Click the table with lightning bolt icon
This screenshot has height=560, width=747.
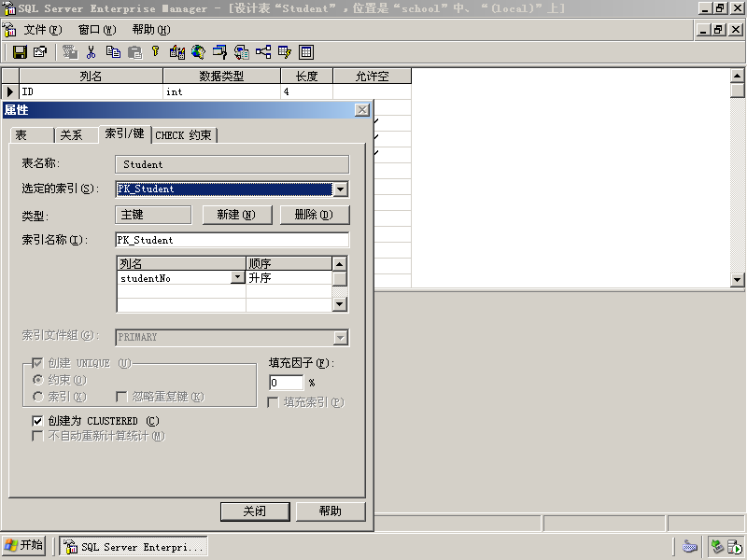tap(285, 52)
